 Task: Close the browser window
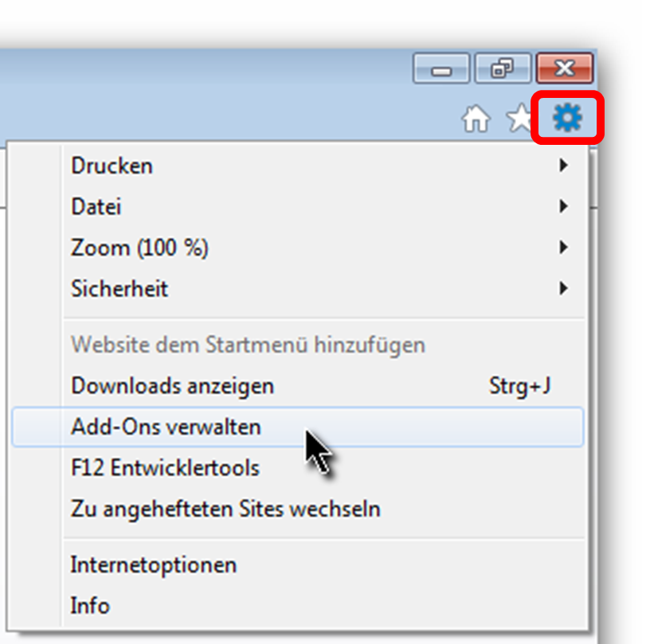click(x=565, y=68)
